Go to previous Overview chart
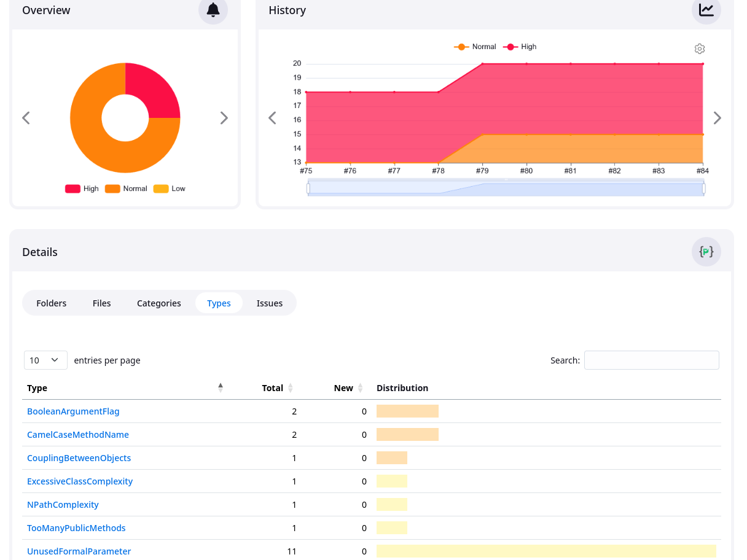747x560 pixels. click(x=26, y=118)
